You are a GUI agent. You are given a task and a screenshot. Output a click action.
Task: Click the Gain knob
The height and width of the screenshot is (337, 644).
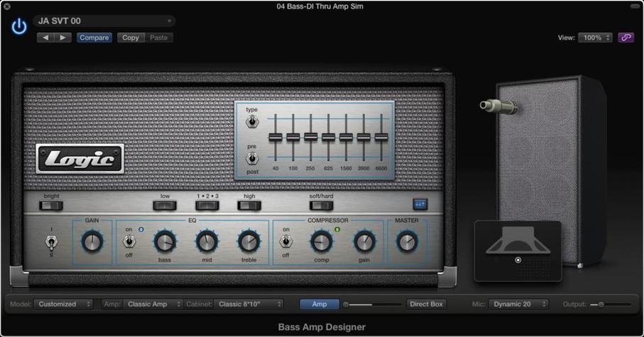click(92, 241)
